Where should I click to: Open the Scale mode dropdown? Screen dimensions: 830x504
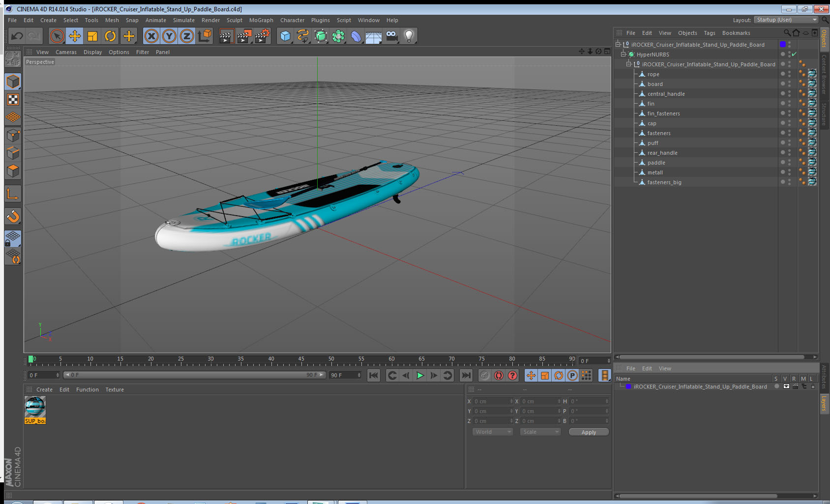click(540, 432)
